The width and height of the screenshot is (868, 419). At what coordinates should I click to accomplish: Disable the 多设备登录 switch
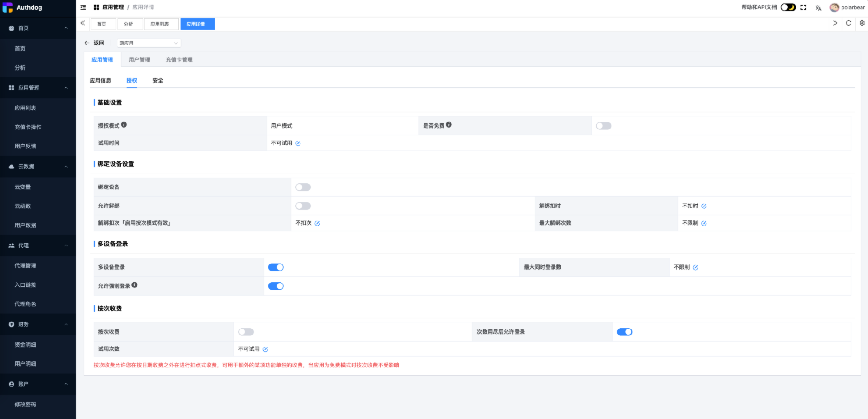tap(276, 267)
